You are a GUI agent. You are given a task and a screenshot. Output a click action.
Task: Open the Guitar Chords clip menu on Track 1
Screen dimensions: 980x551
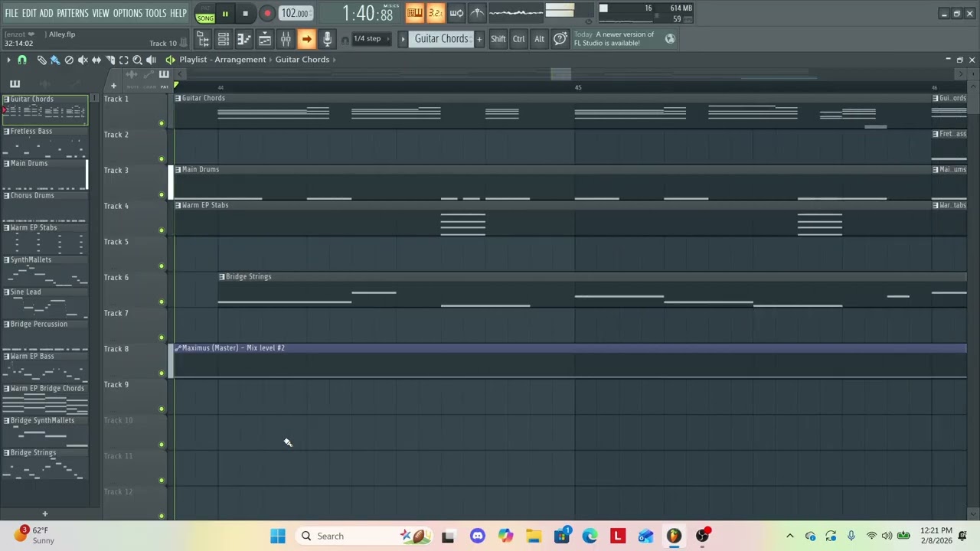pyautogui.click(x=178, y=98)
